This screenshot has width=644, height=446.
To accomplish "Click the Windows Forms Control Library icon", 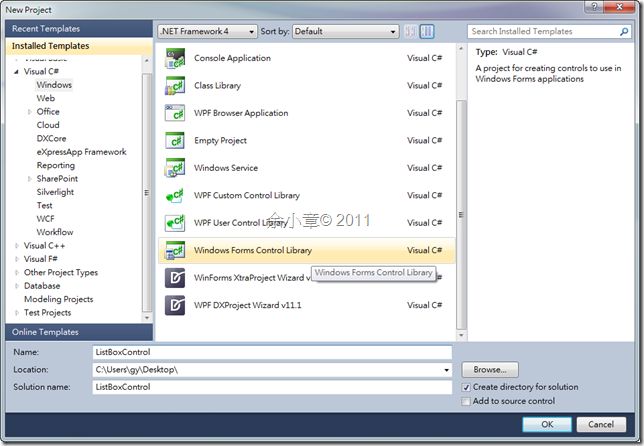I will pos(175,250).
